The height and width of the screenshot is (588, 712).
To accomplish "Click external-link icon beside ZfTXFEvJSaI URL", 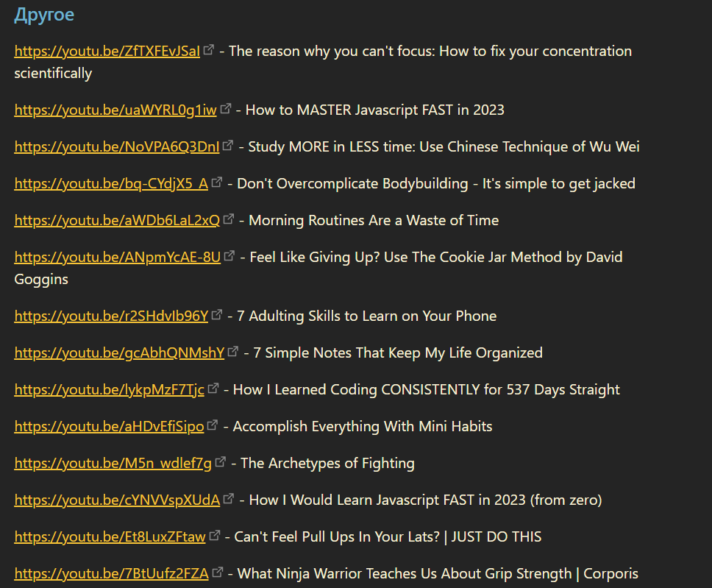I will [209, 50].
